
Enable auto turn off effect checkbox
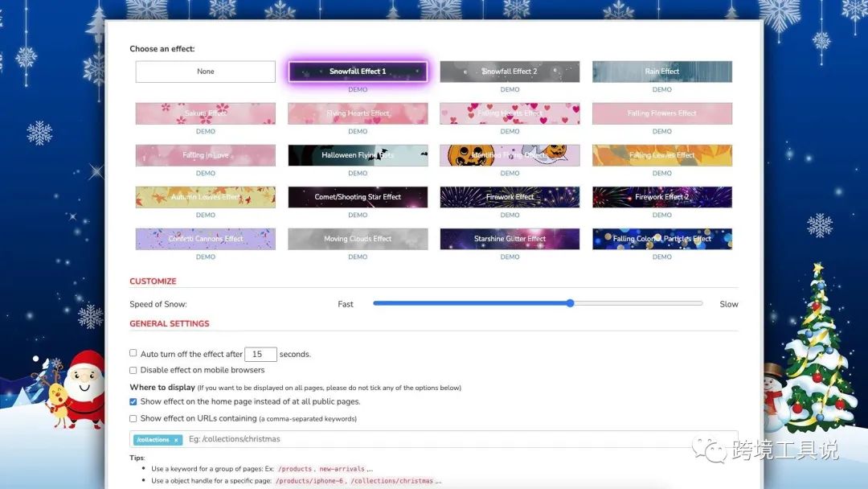pyautogui.click(x=133, y=353)
